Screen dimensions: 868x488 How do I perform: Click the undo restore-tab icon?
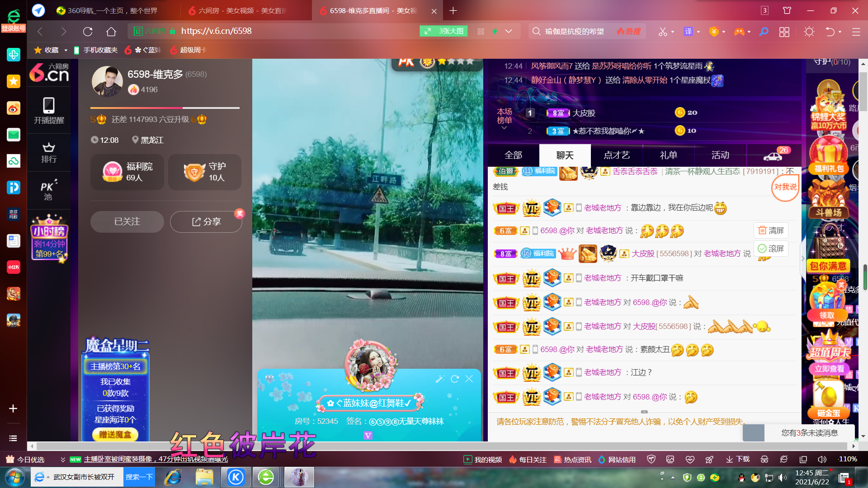pyautogui.click(x=830, y=32)
